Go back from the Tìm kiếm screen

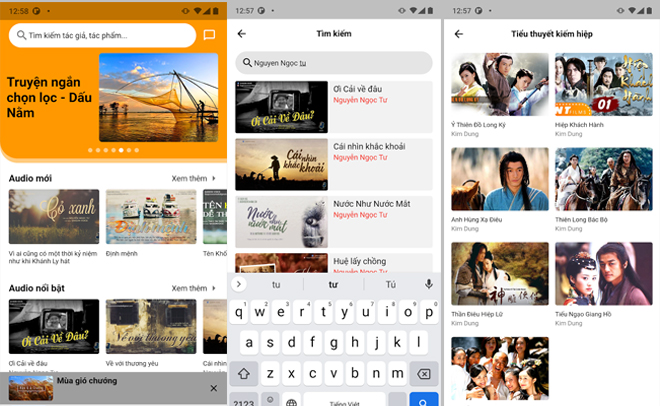pos(242,34)
